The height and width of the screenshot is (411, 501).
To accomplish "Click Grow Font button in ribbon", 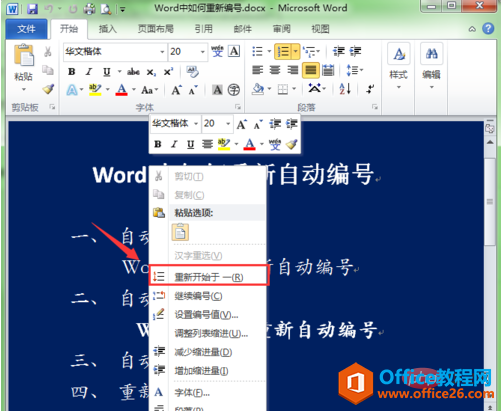I will (176, 90).
